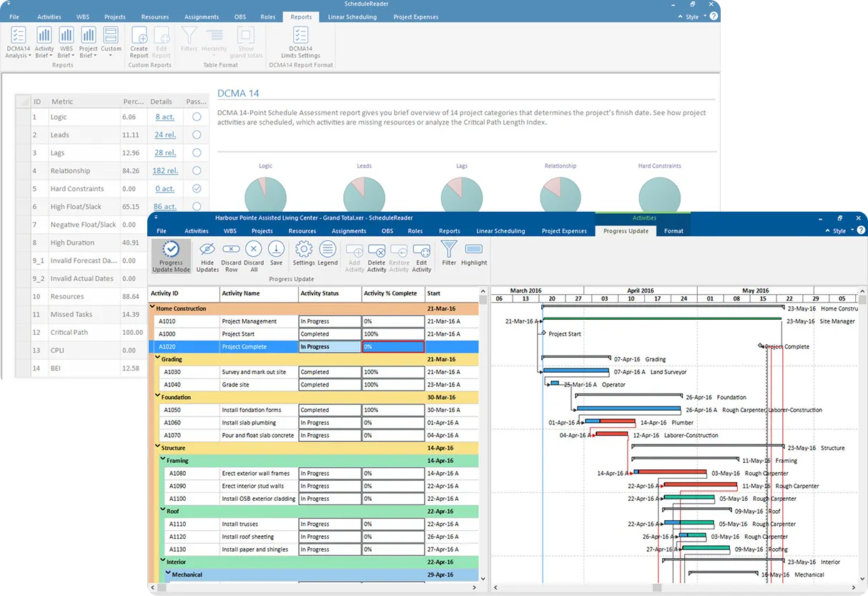
Task: Open Style dropdown in front window
Action: click(x=842, y=230)
